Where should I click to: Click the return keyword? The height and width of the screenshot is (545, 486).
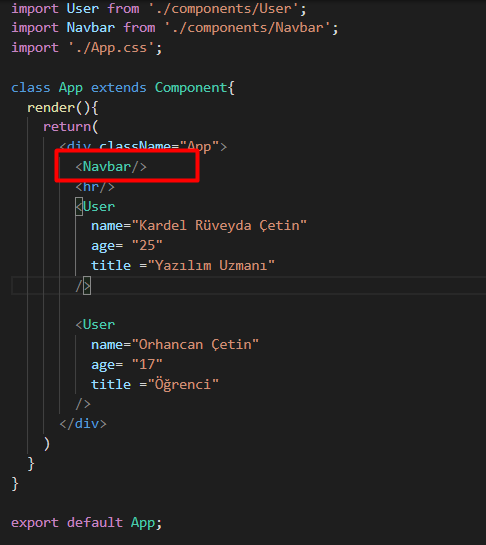(x=67, y=127)
